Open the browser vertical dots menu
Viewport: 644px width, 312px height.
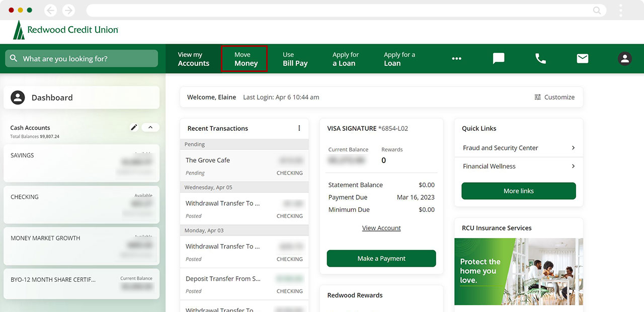coord(621,10)
